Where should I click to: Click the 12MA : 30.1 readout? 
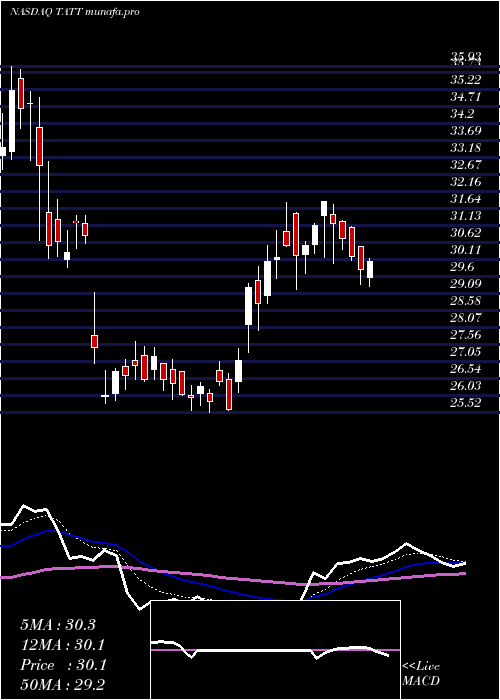[x=62, y=645]
